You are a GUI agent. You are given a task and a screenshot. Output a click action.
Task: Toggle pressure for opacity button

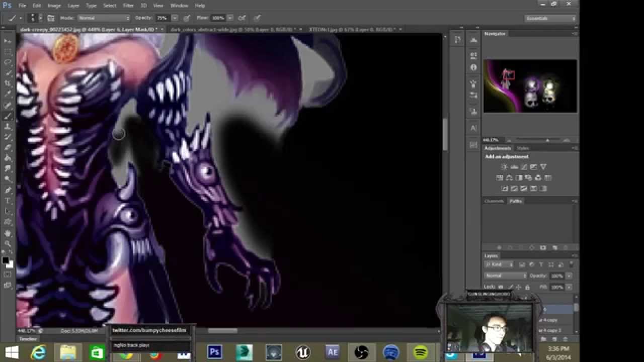[187, 18]
